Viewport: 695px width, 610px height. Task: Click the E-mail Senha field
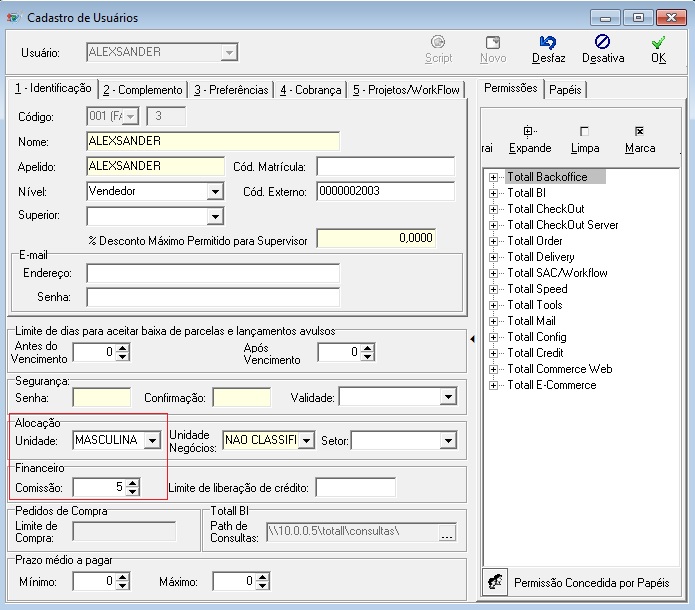pyautogui.click(x=213, y=297)
